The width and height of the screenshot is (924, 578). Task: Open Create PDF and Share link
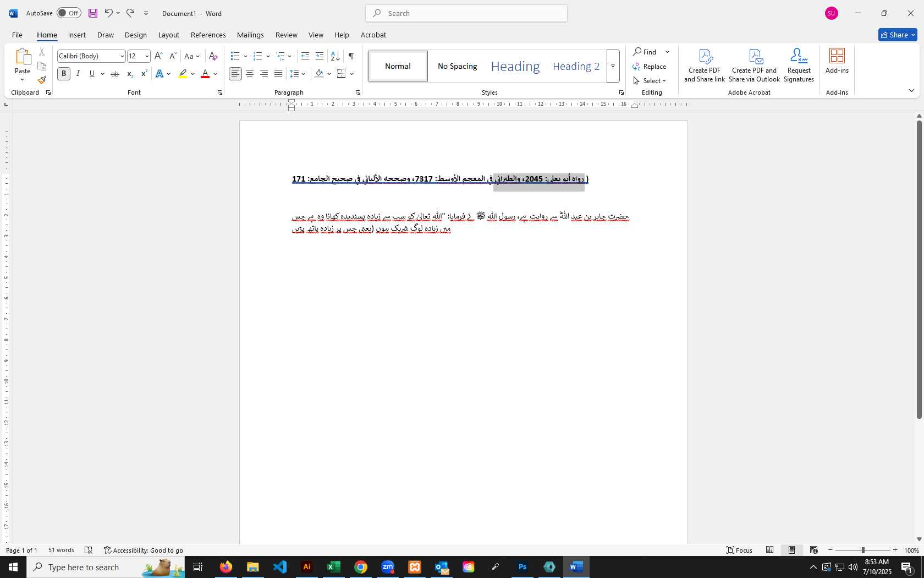click(705, 66)
